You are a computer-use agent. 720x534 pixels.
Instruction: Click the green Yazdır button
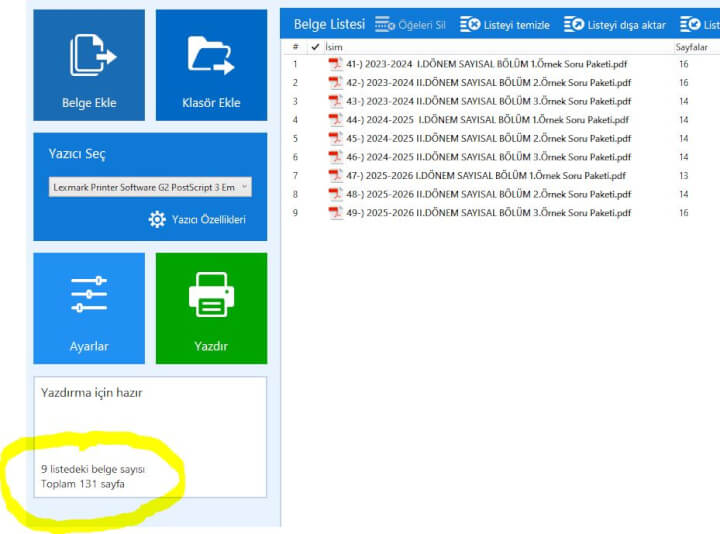click(x=211, y=308)
